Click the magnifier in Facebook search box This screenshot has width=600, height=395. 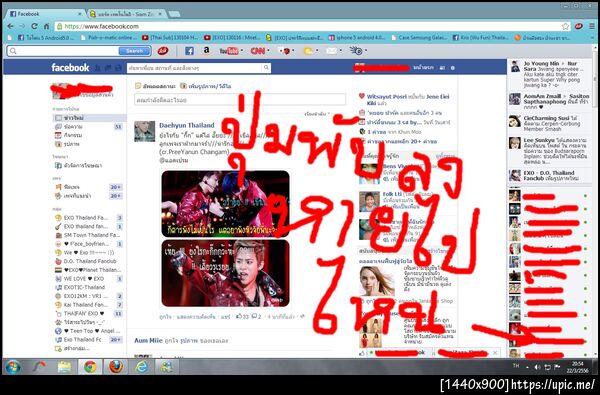point(266,68)
